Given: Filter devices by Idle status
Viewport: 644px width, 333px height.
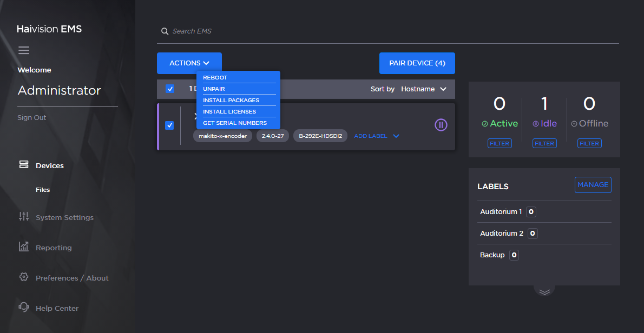Looking at the screenshot, I should click(x=544, y=143).
